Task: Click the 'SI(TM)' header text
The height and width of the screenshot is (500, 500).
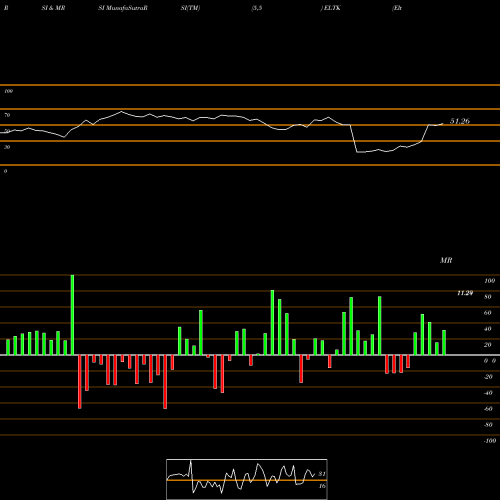Action: click(190, 8)
